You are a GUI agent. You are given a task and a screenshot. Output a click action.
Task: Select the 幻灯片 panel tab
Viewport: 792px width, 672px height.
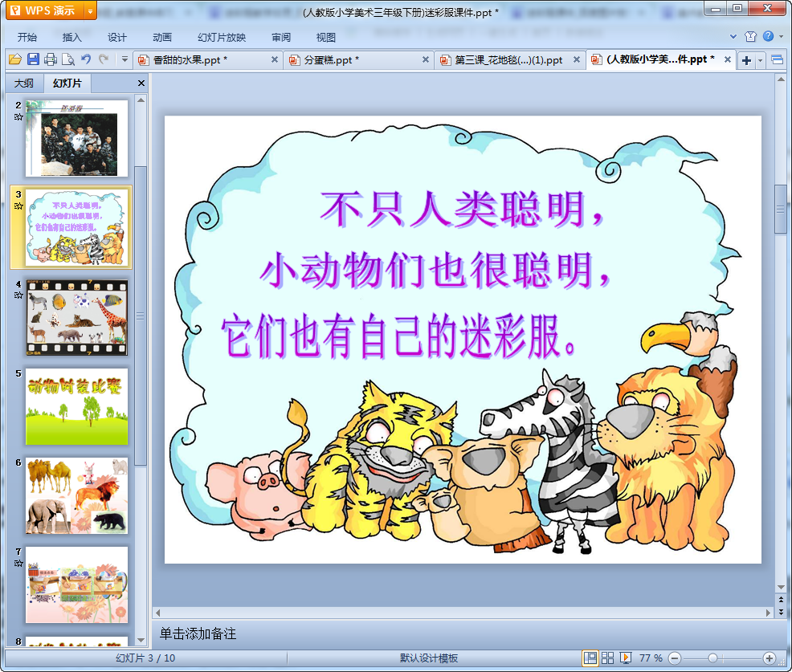point(67,83)
